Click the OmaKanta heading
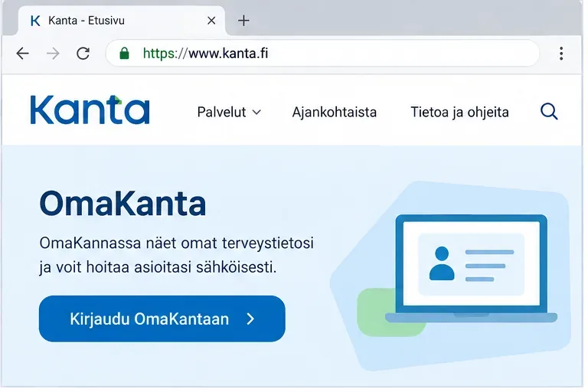This screenshot has width=588, height=392. (x=123, y=204)
